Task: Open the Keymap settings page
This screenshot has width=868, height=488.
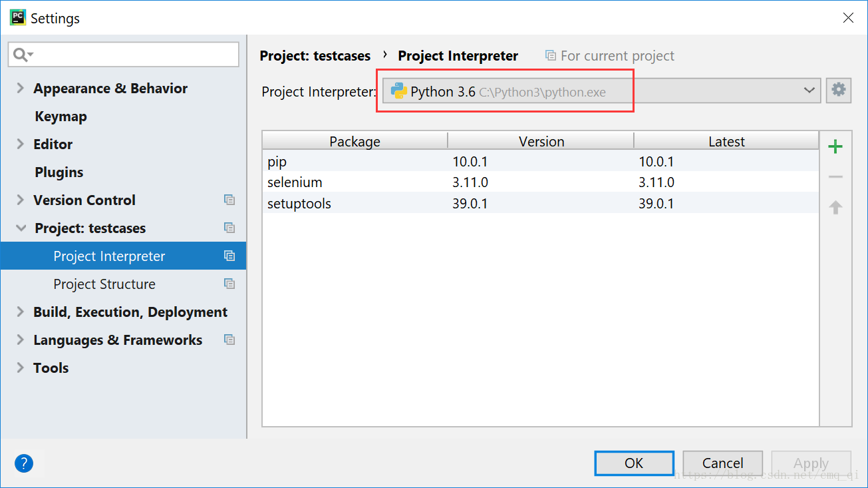Action: click(61, 117)
